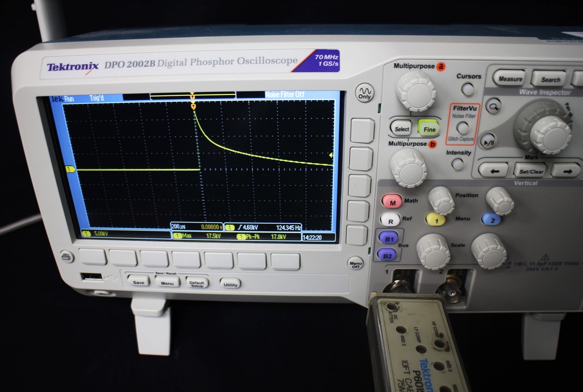The width and height of the screenshot is (583, 392).
Task: Click the "0.00000 s" delay readout
Action: [212, 227]
